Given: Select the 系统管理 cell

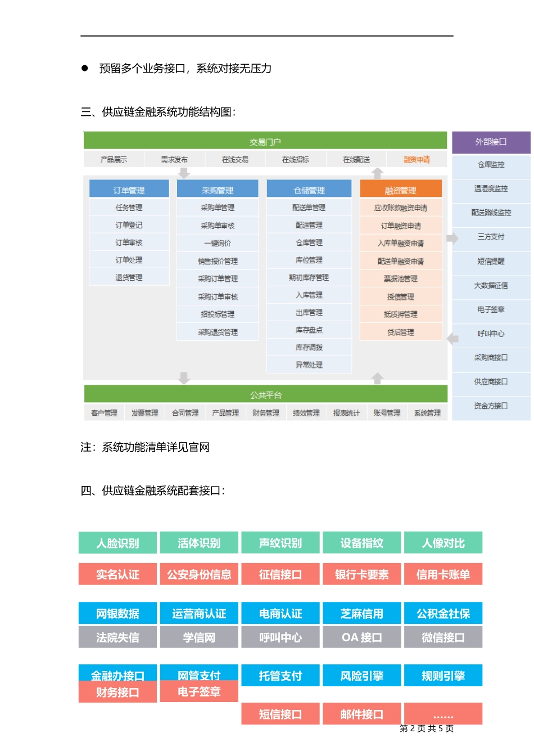Looking at the screenshot, I should coord(428,412).
